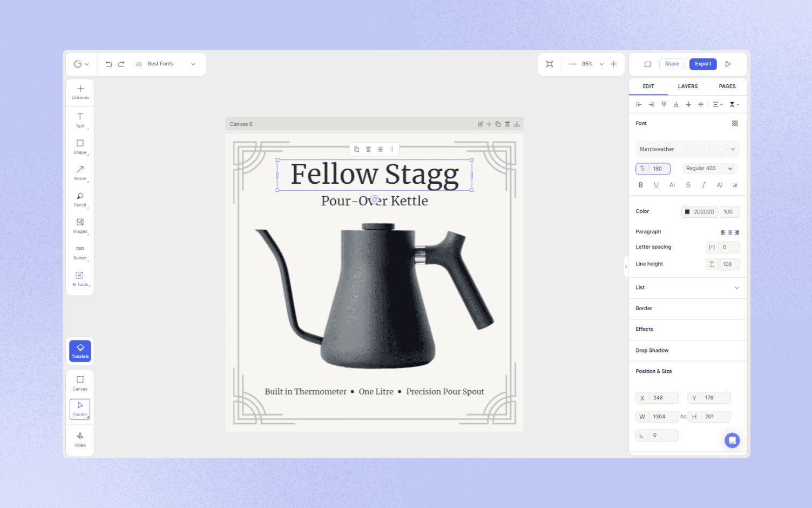Click the Export button
This screenshot has width=812, height=508.
[703, 64]
